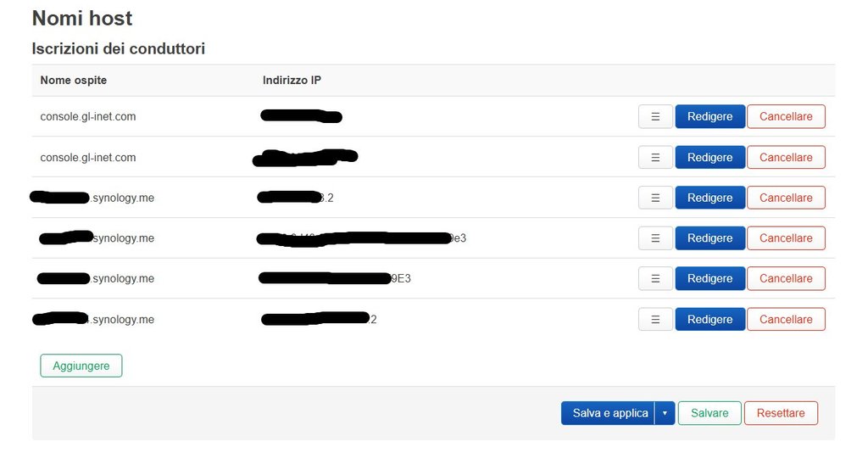The width and height of the screenshot is (868, 475).
Task: Reset changes with the Resettare button
Action: pyautogui.click(x=781, y=413)
